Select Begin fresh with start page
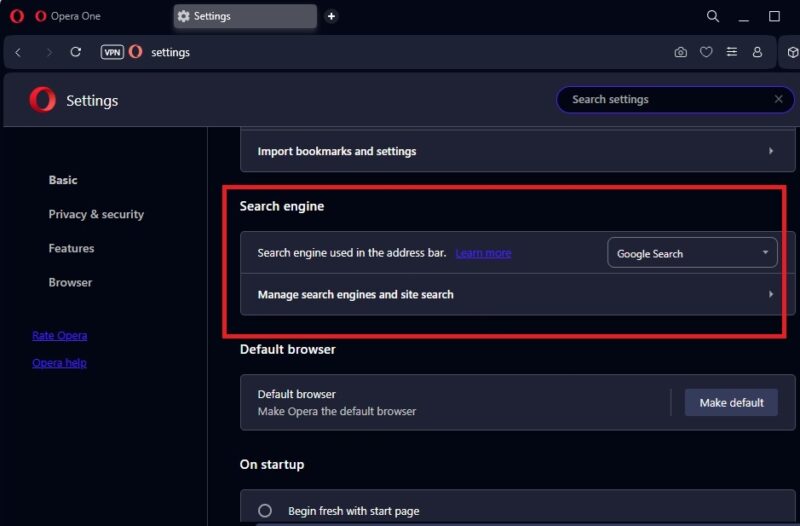Viewport: 800px width, 526px height. tap(265, 511)
